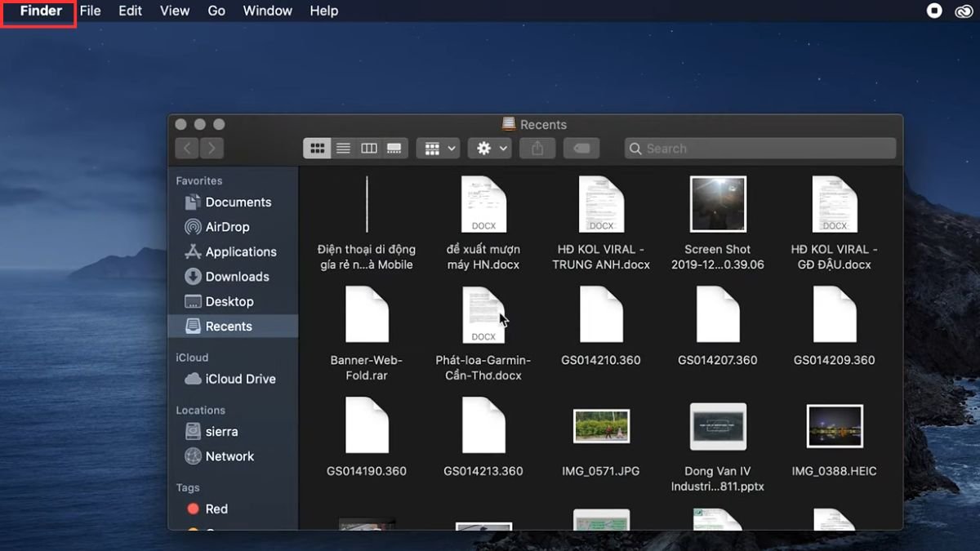The height and width of the screenshot is (551, 980).
Task: Open the Go menu
Action: [x=216, y=11]
